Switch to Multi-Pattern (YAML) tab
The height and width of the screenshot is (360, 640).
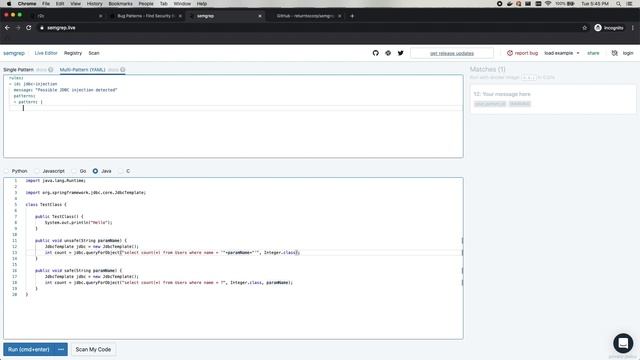coord(82,70)
